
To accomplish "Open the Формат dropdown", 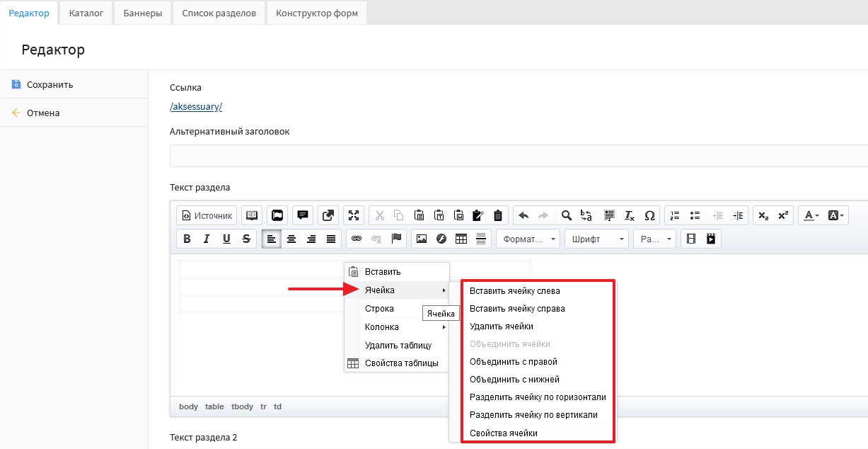I will [x=528, y=239].
